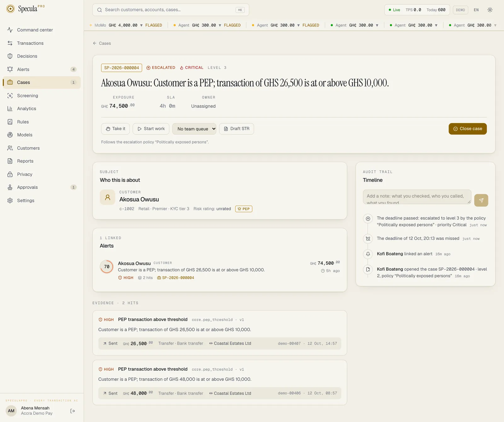The image size is (504, 422).
Task: Click the MoMo GH₵ 4,000.00 flagged ticker item
Action: [x=126, y=25]
